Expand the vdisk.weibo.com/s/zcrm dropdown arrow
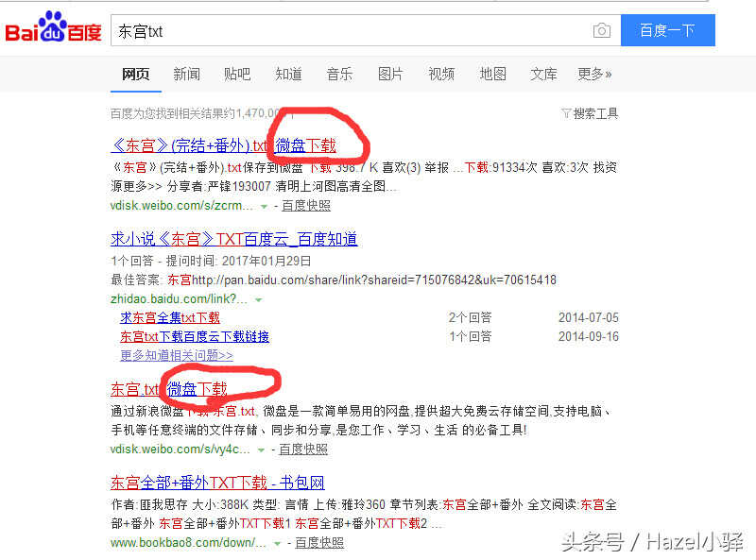 (264, 206)
